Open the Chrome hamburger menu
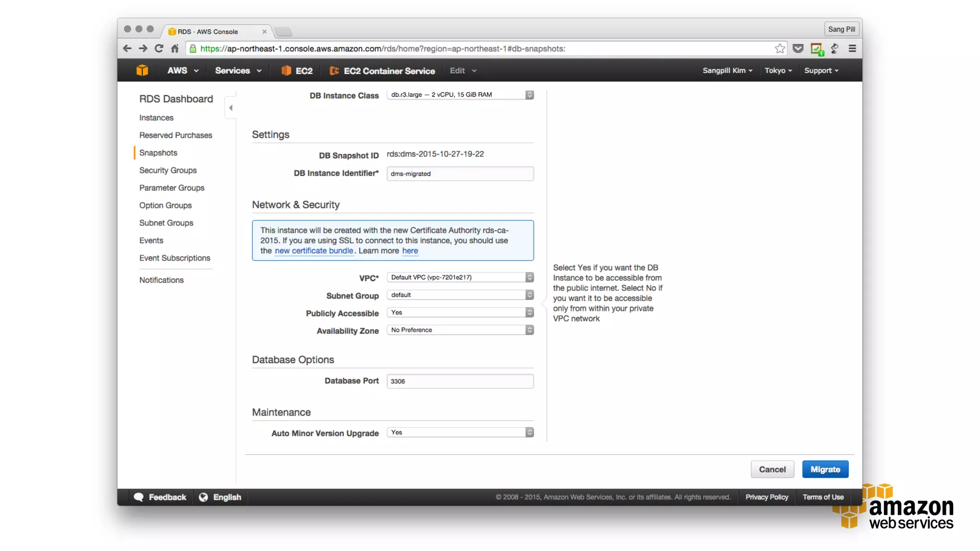 click(852, 48)
